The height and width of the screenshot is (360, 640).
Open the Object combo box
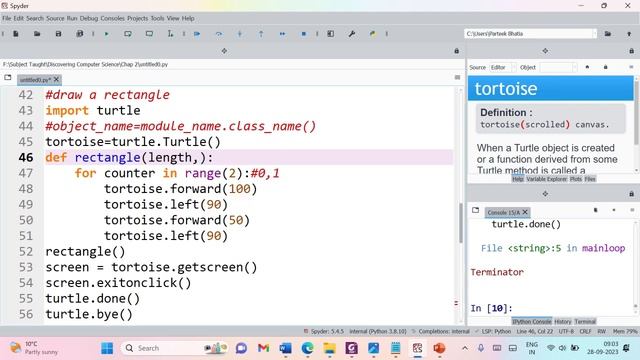[558, 67]
